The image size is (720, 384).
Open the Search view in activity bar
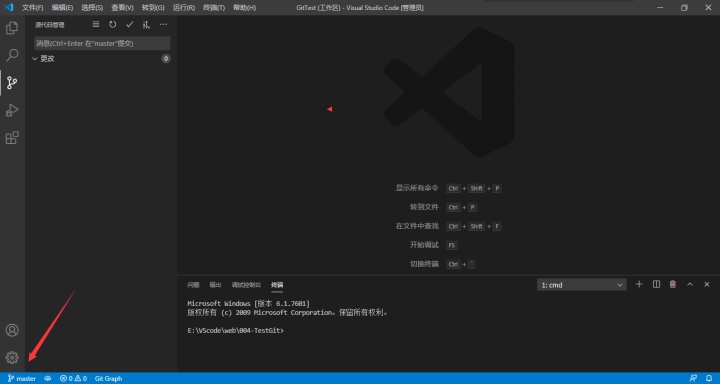point(12,56)
